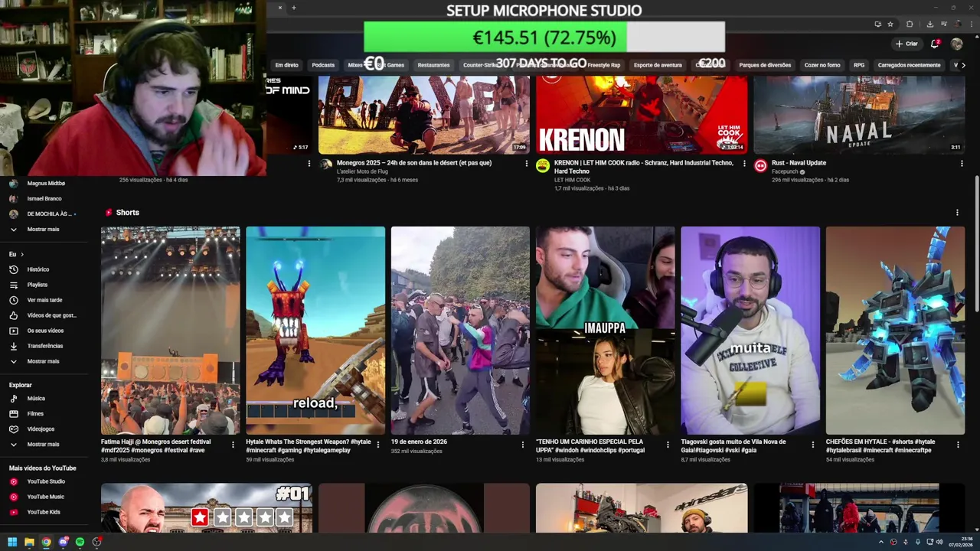
Task: Open Playlists in the sidebar
Action: pyautogui.click(x=46, y=285)
